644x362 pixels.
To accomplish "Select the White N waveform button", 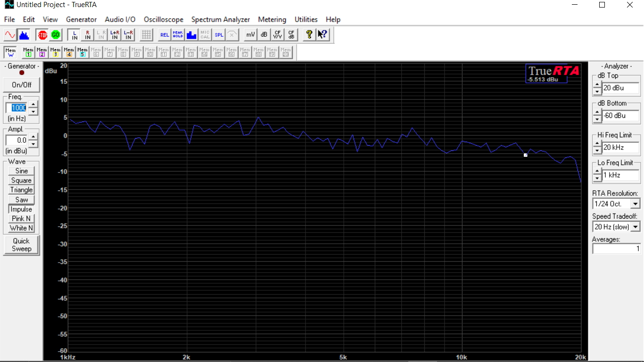I will (x=21, y=228).
